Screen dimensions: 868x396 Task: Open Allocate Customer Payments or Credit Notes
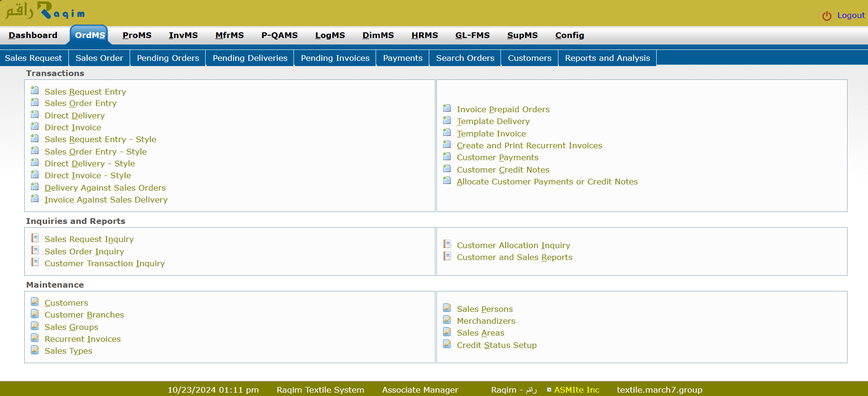click(x=547, y=182)
